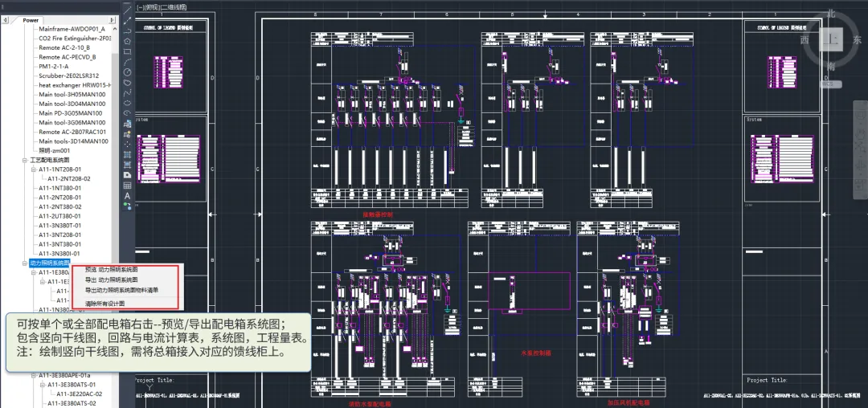868x408 pixels.
Task: Collapse the A11-3E380APE-01a tree node
Action: click(x=33, y=375)
